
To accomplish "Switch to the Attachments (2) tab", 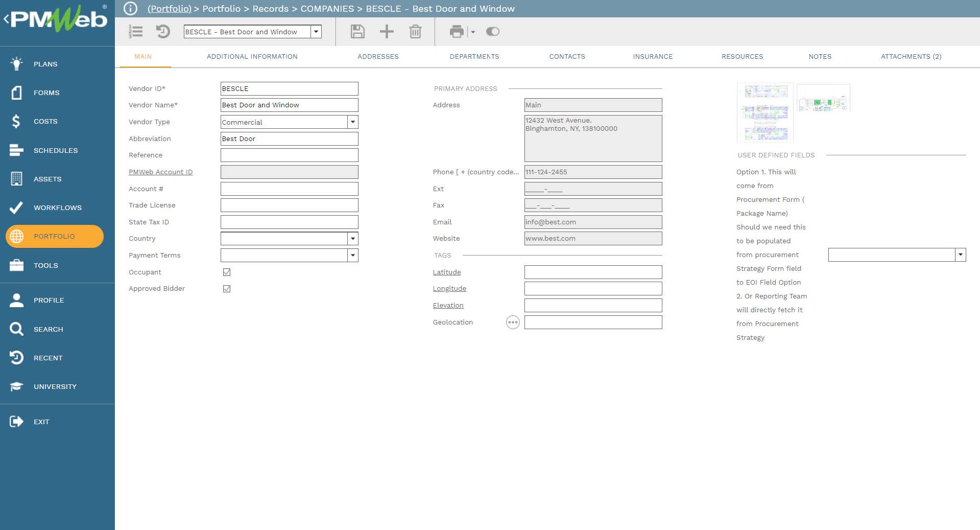I will [x=911, y=57].
